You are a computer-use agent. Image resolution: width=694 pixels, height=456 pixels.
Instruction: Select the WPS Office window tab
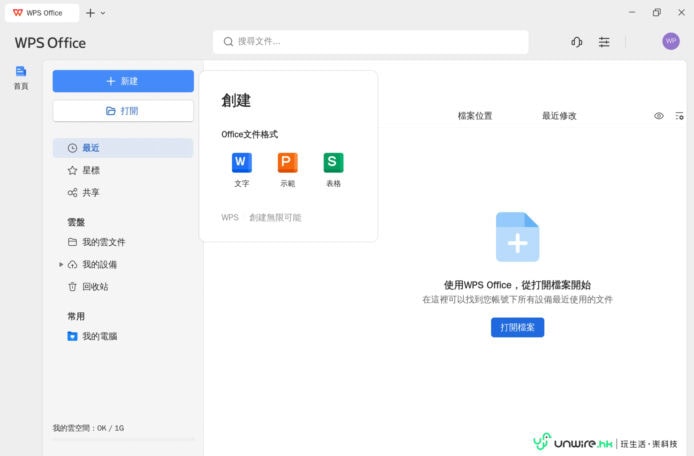pos(42,13)
